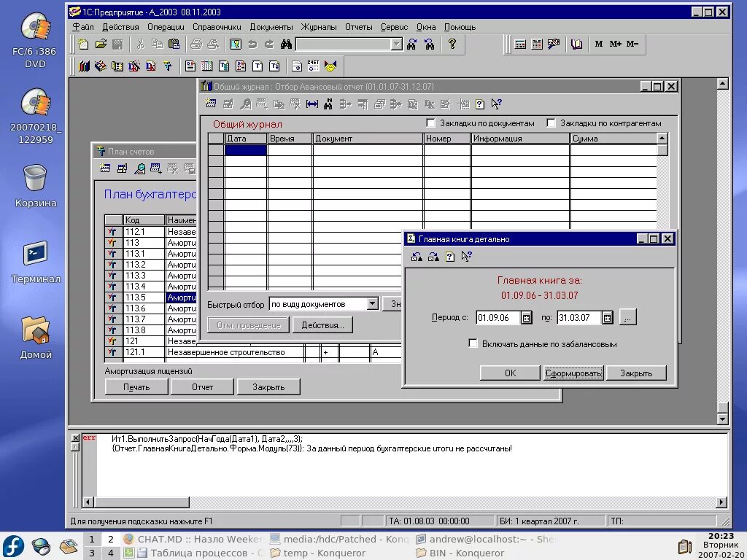The image size is (747, 560).
Task: Open the Файл menu
Action: (83, 27)
